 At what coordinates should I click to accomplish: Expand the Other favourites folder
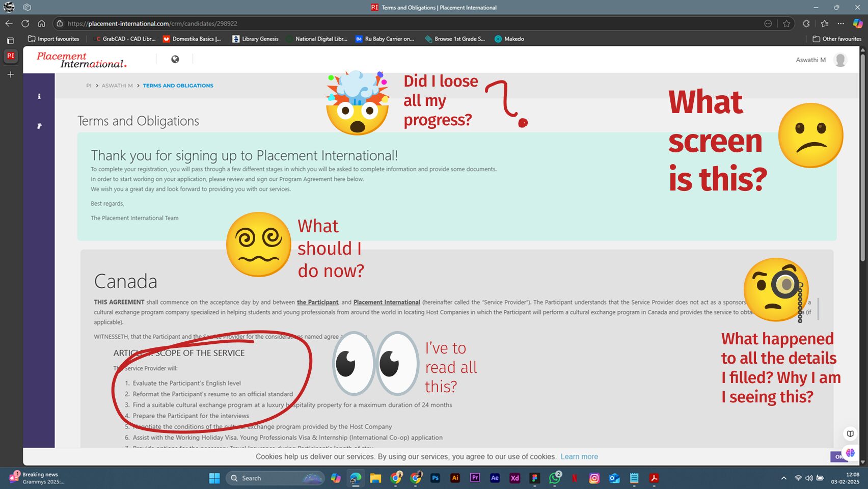pos(836,39)
